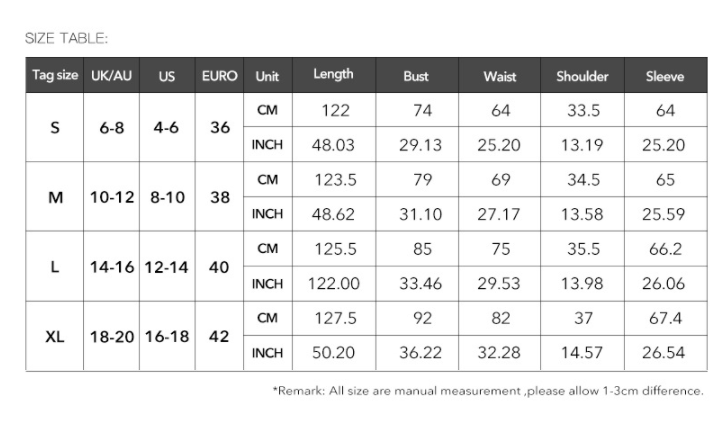Click the EURO column header

(x=220, y=76)
